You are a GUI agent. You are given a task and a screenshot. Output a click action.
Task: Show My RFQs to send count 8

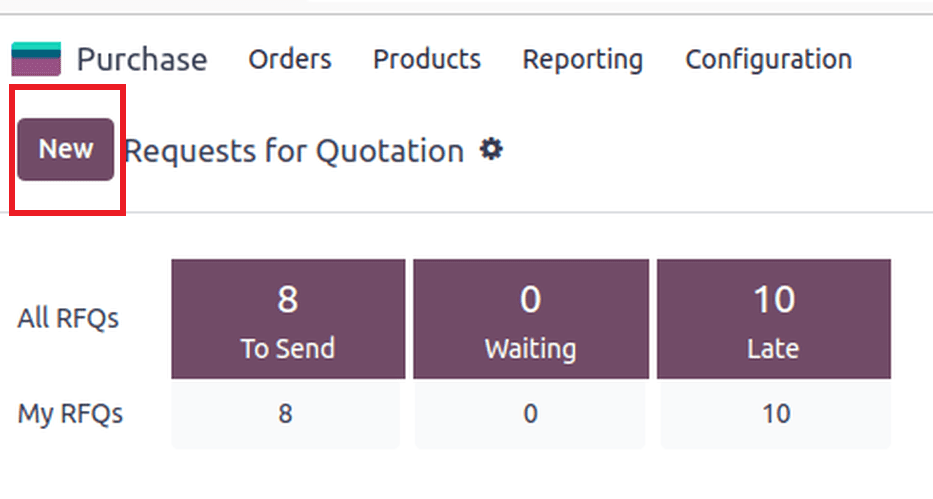(x=286, y=414)
